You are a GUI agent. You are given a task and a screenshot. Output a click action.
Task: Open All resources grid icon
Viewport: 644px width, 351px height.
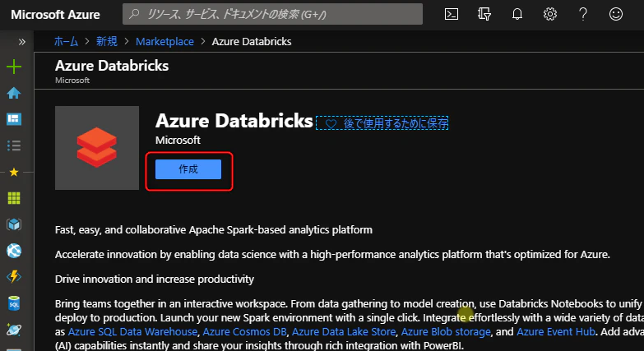pyautogui.click(x=14, y=198)
